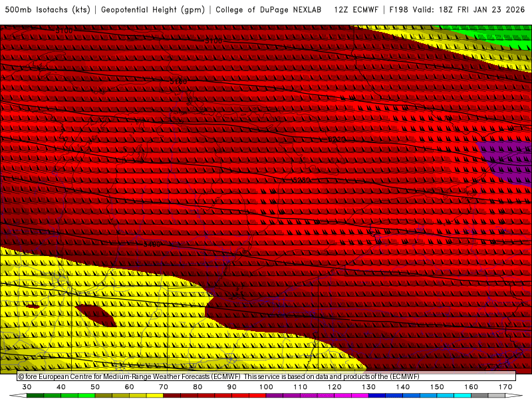Click the legend value 40
The width and height of the screenshot is (532, 399).
[61, 387]
